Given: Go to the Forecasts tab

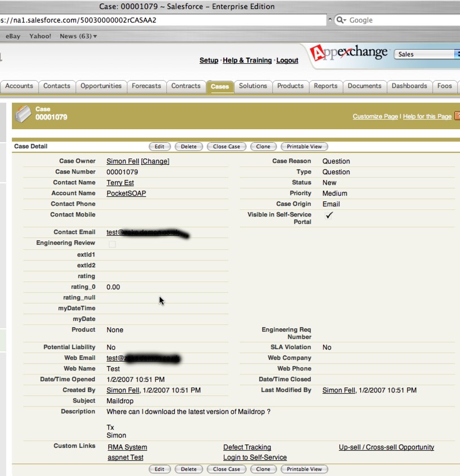Looking at the screenshot, I should click(146, 86).
